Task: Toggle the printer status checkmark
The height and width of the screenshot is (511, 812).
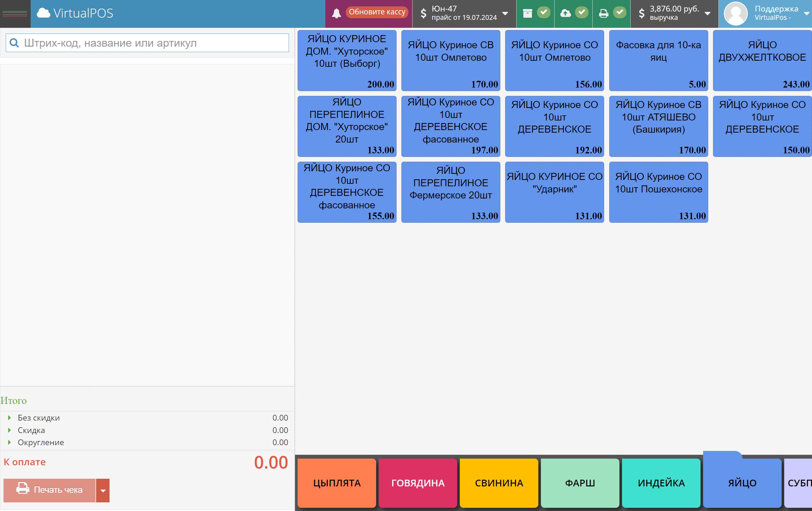Action: (x=620, y=12)
